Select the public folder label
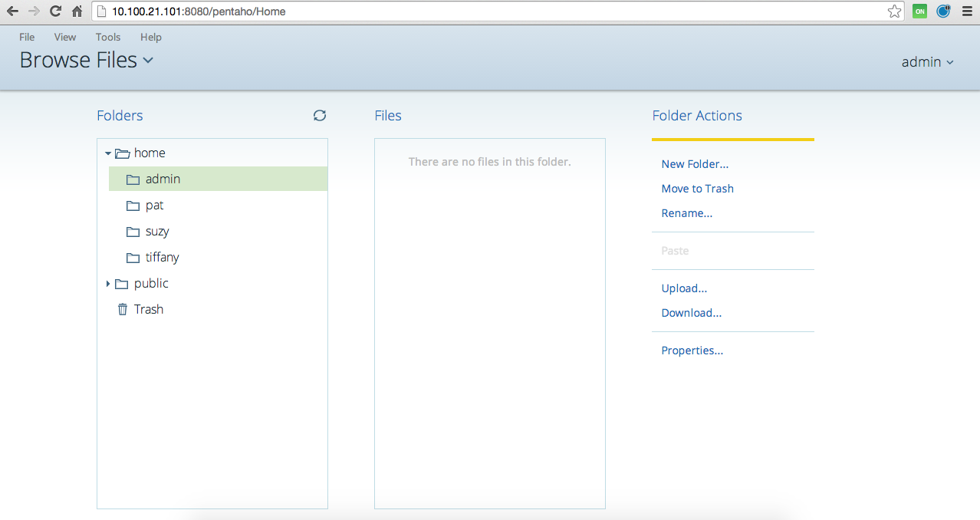This screenshot has height=520, width=980. tap(151, 283)
